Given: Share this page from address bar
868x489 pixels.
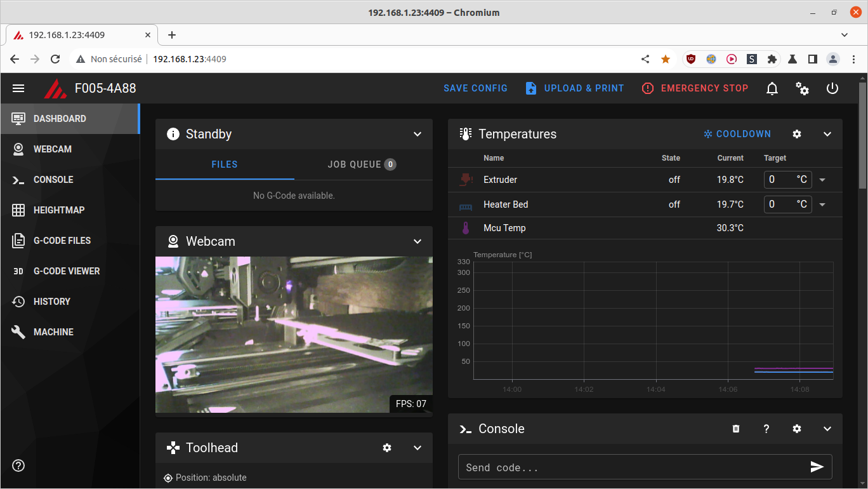Looking at the screenshot, I should [645, 59].
